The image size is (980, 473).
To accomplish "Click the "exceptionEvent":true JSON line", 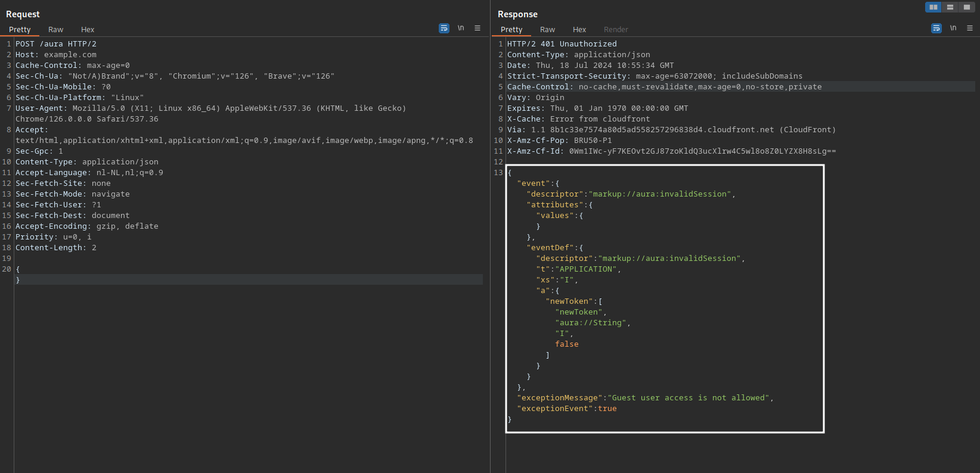I will (567, 409).
